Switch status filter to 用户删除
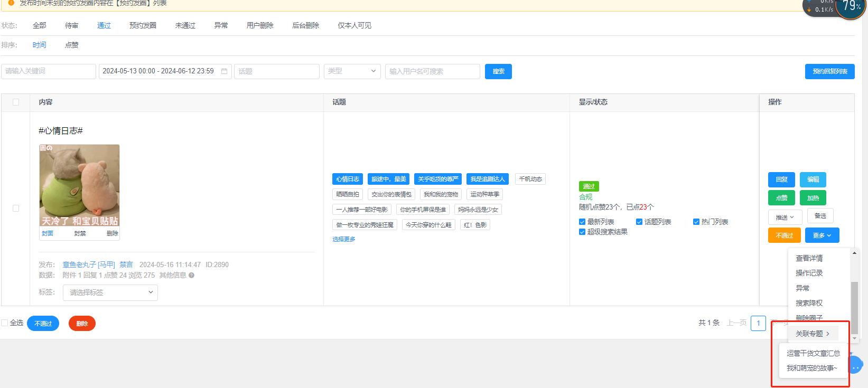 click(x=260, y=25)
